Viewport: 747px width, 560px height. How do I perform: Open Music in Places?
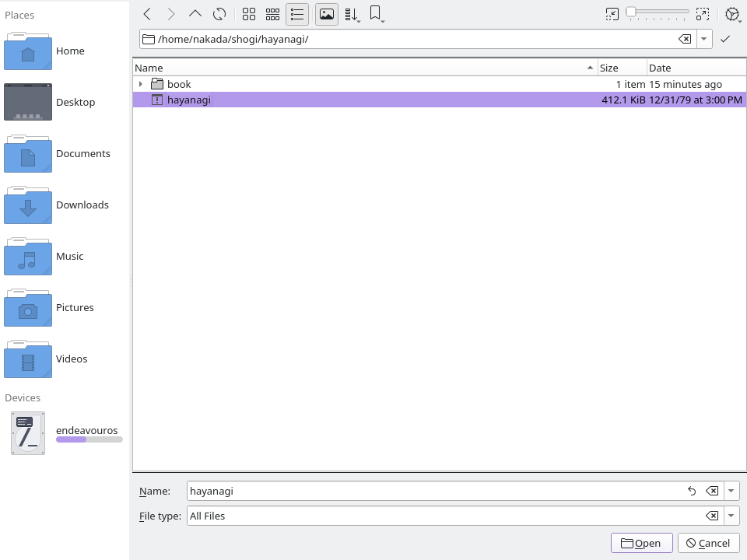65,257
